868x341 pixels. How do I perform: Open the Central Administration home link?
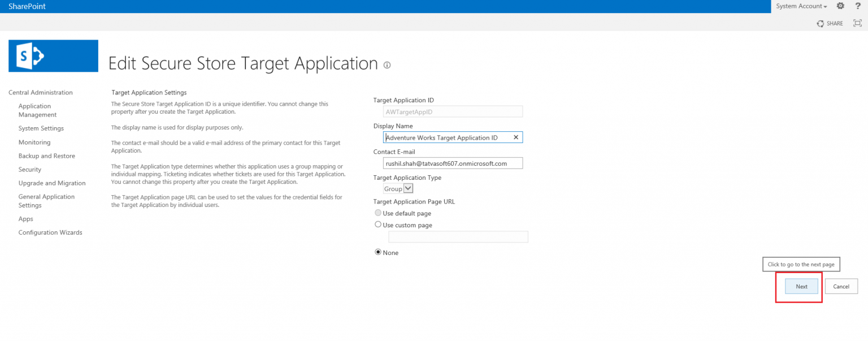(40, 92)
